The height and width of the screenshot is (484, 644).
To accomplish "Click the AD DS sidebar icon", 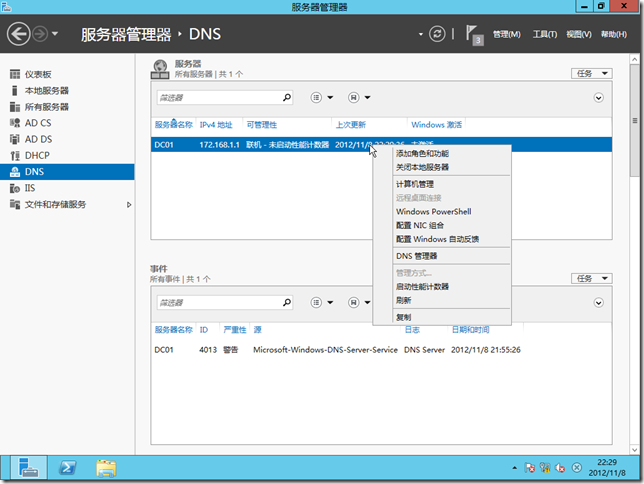I will [15, 139].
